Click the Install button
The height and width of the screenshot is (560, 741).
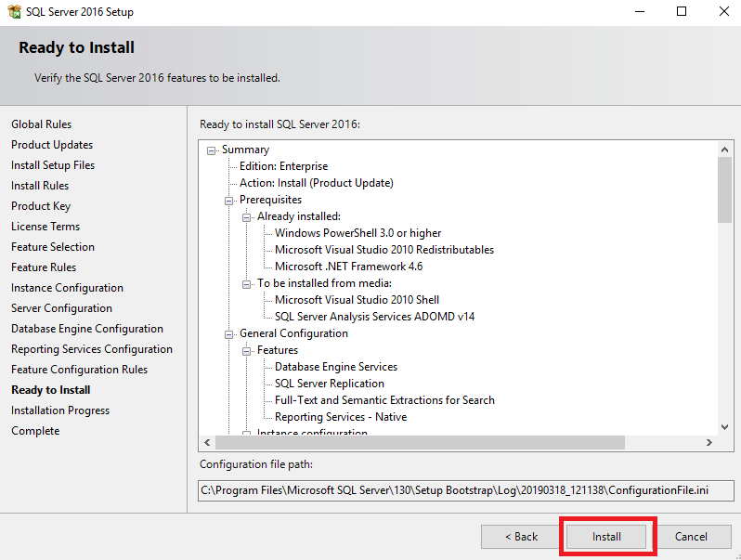click(x=606, y=537)
